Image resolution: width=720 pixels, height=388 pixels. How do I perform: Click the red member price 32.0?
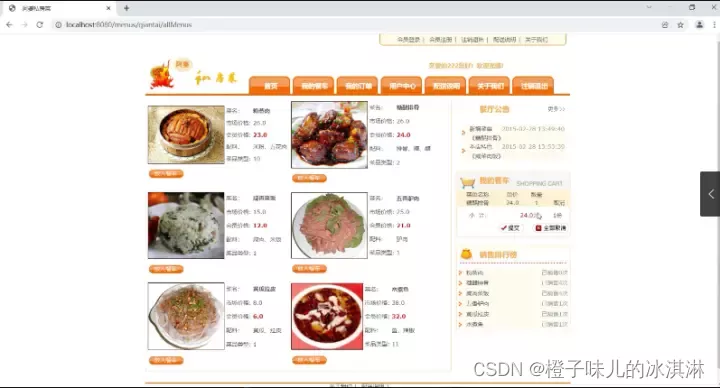click(x=399, y=316)
